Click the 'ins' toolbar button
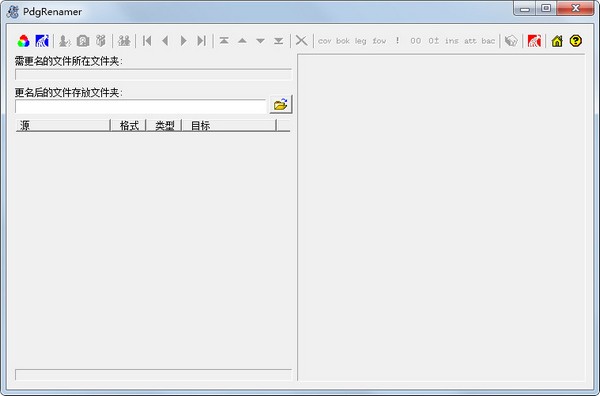 (x=452, y=41)
